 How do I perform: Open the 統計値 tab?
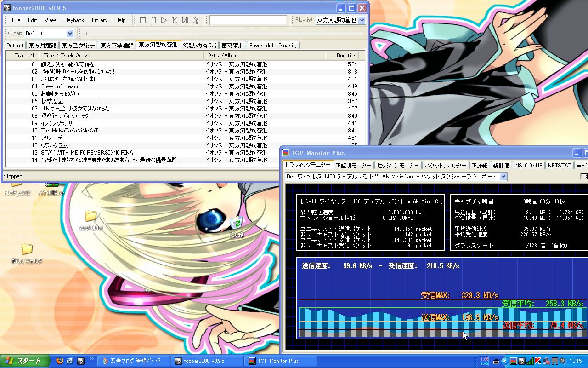501,165
